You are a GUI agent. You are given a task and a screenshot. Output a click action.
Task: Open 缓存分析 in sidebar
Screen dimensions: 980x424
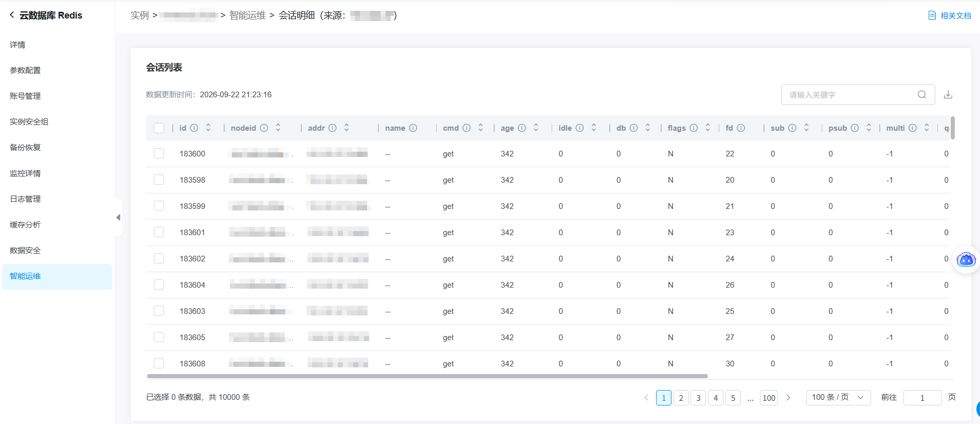(25, 225)
